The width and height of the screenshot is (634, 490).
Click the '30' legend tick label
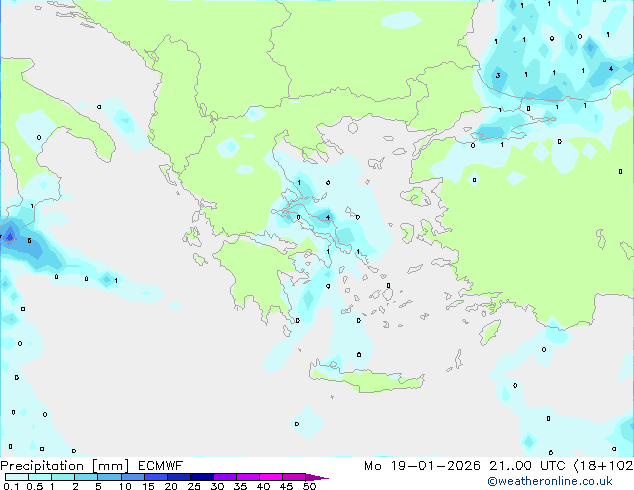click(x=217, y=486)
